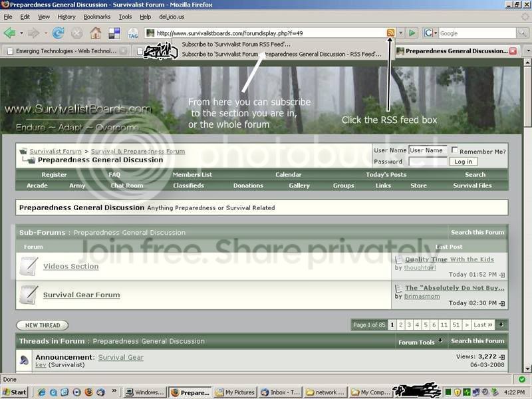The image size is (532, 399).
Task: Open the Videos Section sub-forum link
Action: point(71,267)
